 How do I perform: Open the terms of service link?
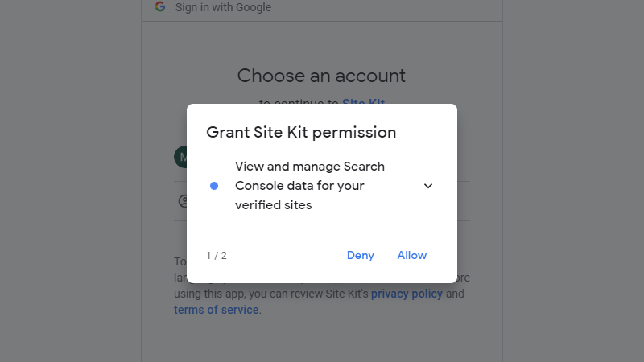click(x=216, y=310)
